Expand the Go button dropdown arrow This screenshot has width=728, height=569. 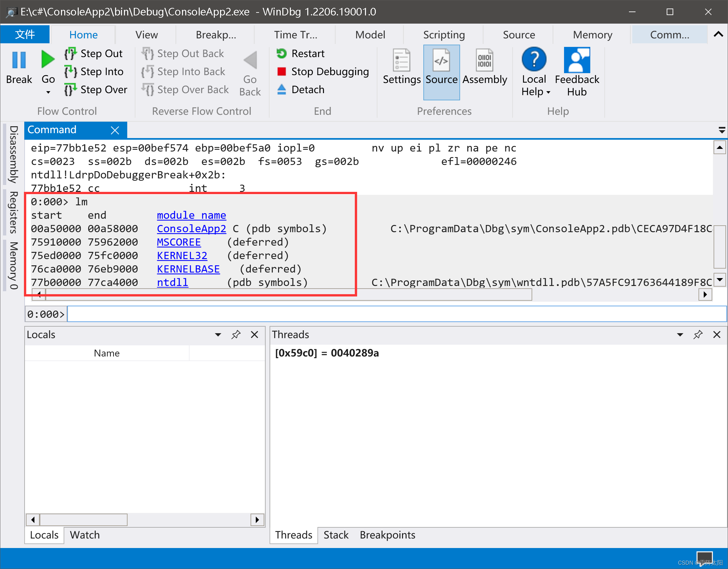[x=48, y=92]
